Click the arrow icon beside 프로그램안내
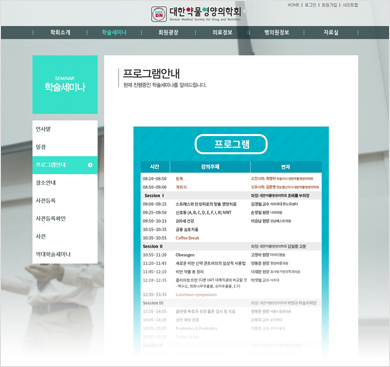 pyautogui.click(x=90, y=165)
